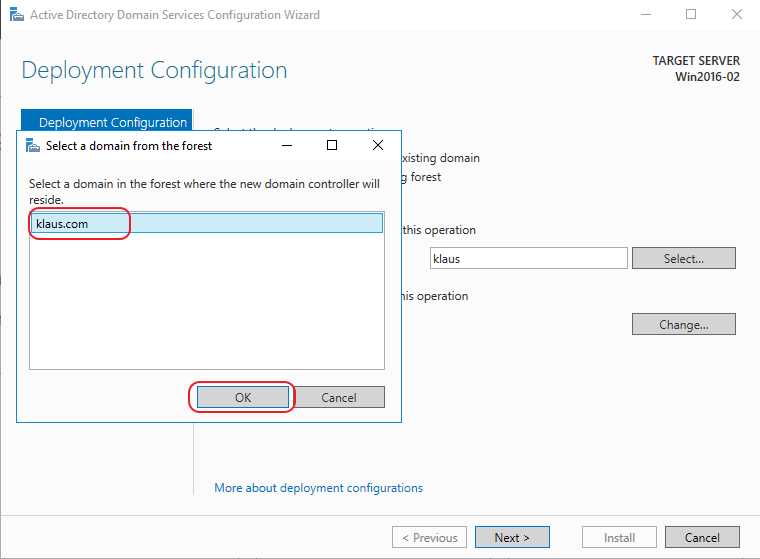Click the AD DS Configuration Wizard title bar icon

pos(15,15)
